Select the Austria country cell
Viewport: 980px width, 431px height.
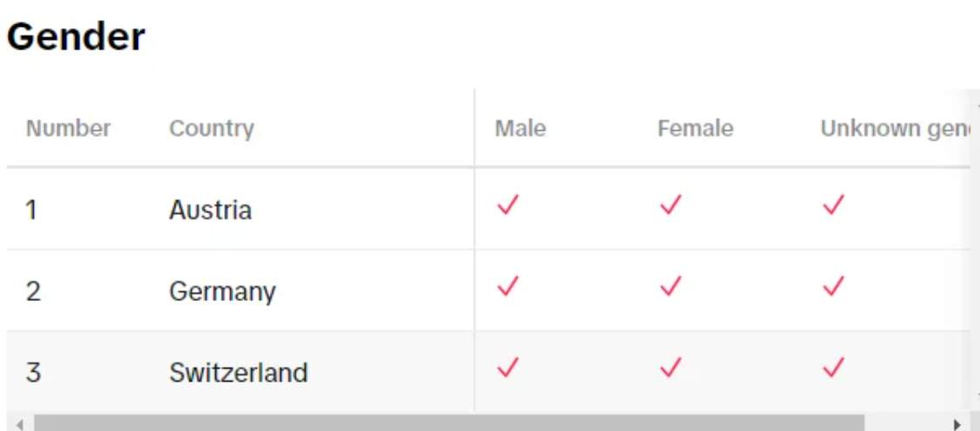pyautogui.click(x=211, y=210)
